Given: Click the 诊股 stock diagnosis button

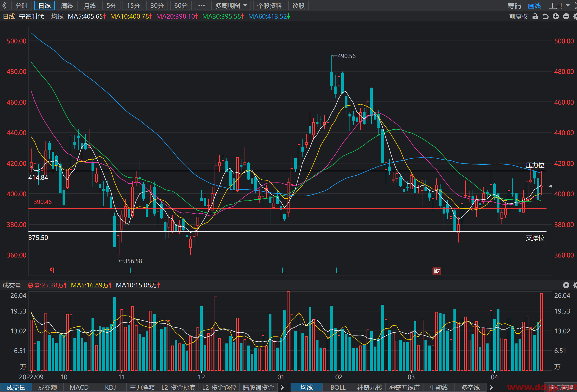Looking at the screenshot, I should pyautogui.click(x=299, y=5).
